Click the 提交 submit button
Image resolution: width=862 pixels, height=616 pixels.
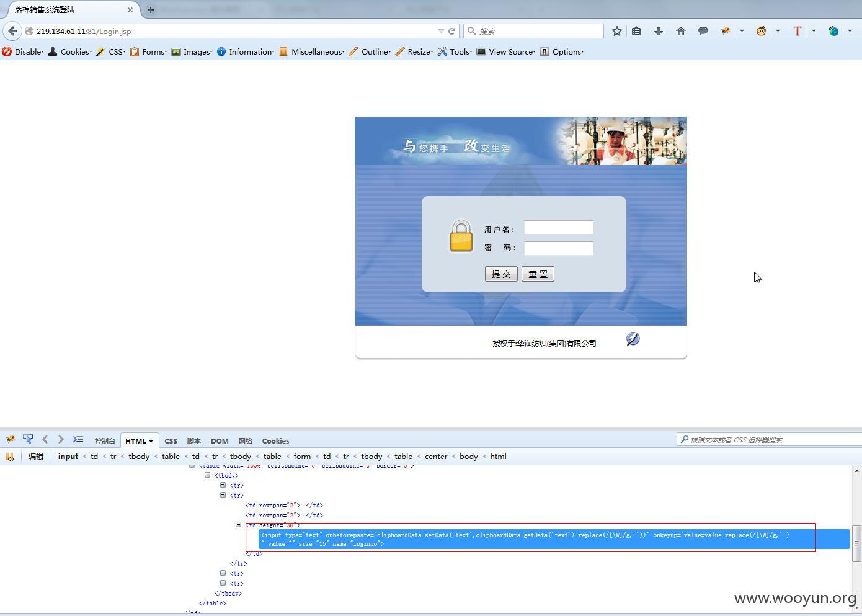coord(501,274)
